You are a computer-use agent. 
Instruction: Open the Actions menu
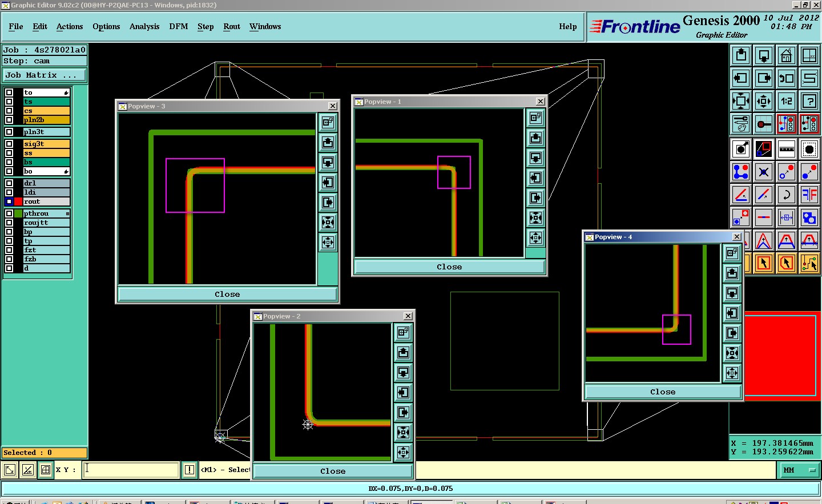click(70, 26)
